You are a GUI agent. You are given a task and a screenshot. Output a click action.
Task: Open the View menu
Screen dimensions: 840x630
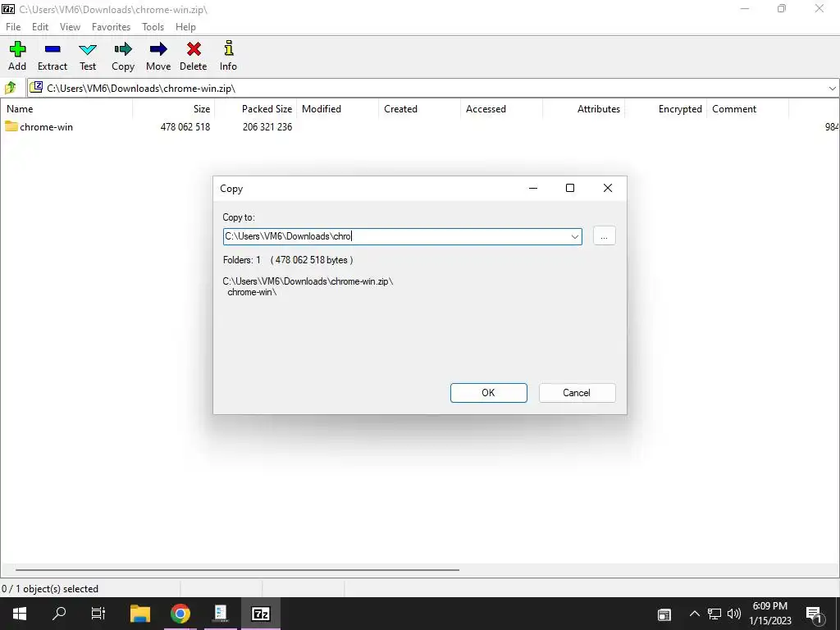click(70, 27)
